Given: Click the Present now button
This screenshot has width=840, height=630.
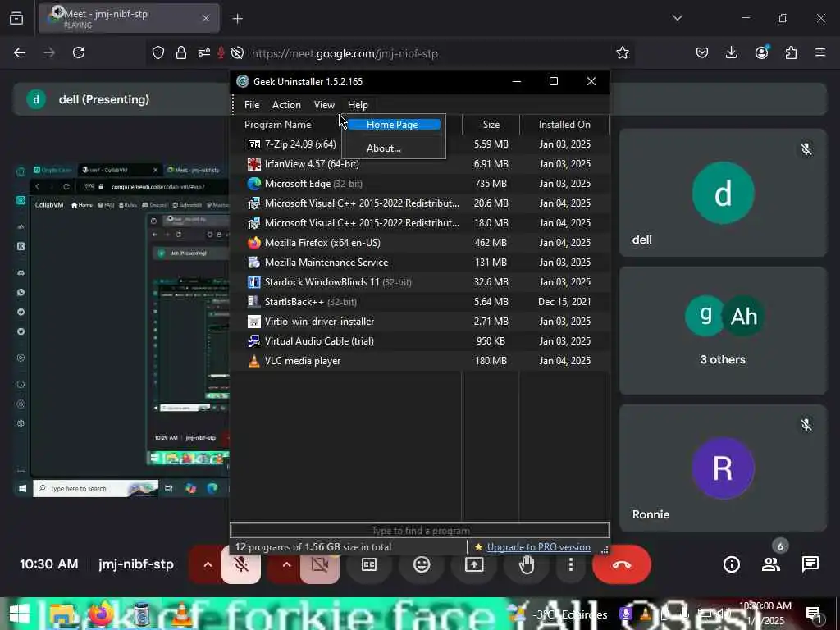Looking at the screenshot, I should coord(474,564).
